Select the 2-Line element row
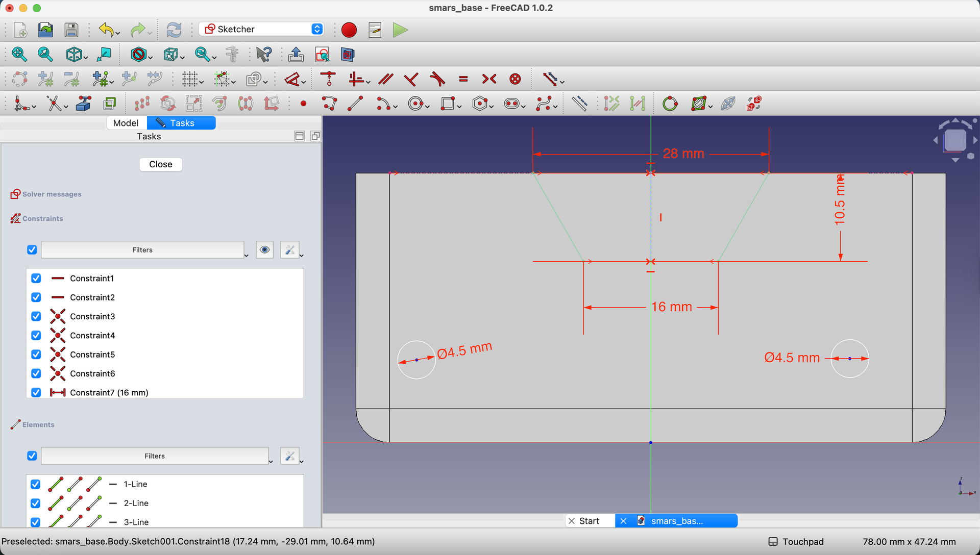The image size is (980, 555). (x=165, y=503)
